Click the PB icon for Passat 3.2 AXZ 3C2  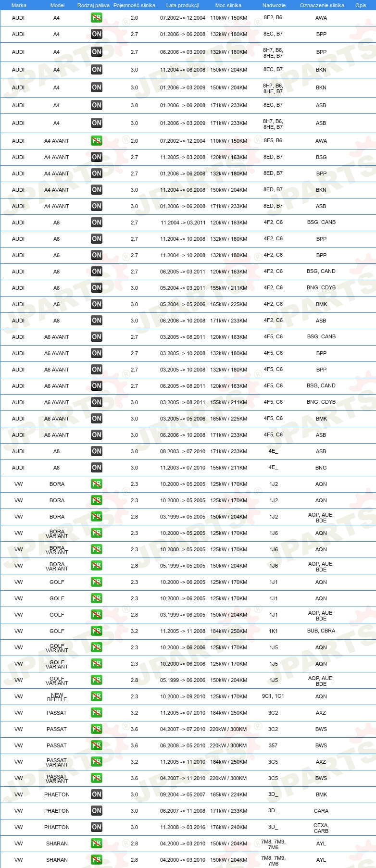[x=96, y=713]
